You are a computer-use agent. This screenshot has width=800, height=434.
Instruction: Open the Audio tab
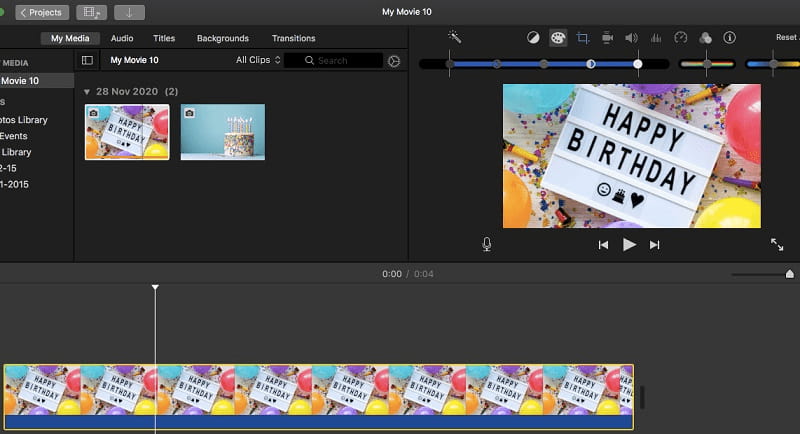122,38
